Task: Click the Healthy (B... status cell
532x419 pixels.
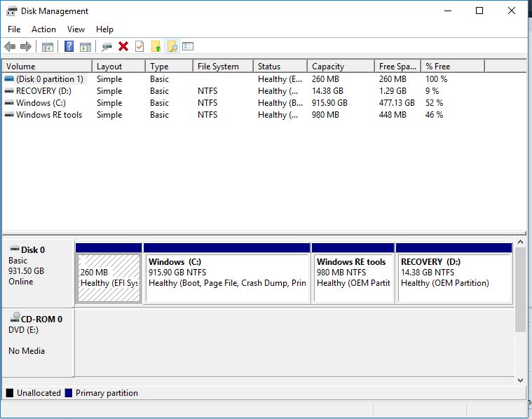Action: click(280, 103)
